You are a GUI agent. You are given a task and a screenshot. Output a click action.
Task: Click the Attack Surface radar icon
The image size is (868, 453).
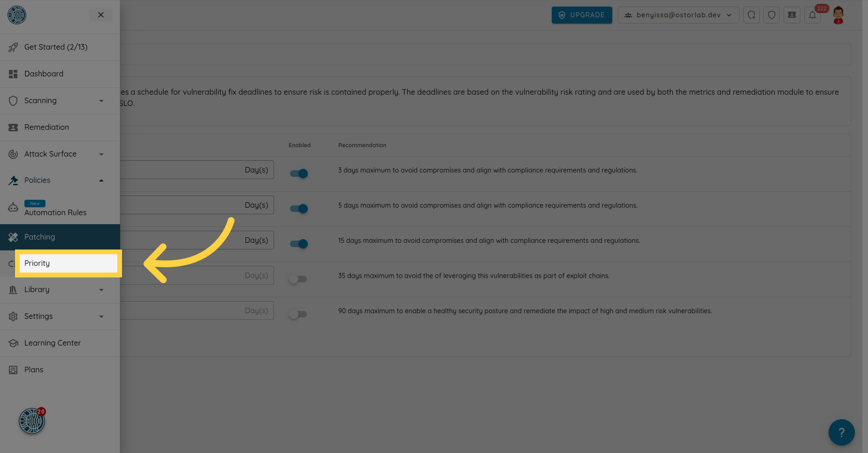[x=13, y=154]
